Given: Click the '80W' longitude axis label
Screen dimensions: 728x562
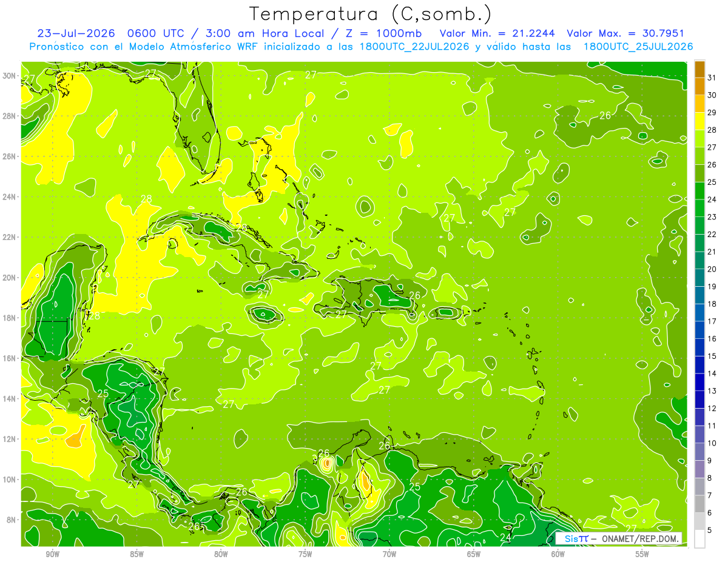Looking at the screenshot, I should coord(221,554).
